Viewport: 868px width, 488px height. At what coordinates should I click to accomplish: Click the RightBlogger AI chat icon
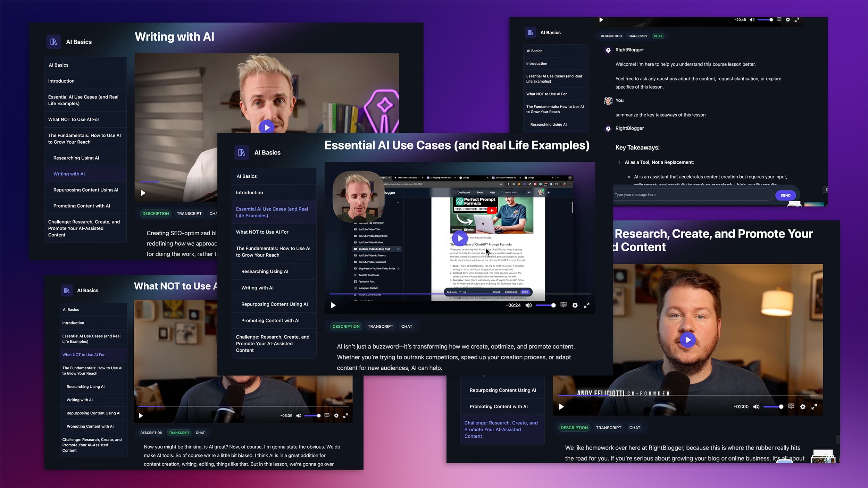608,50
